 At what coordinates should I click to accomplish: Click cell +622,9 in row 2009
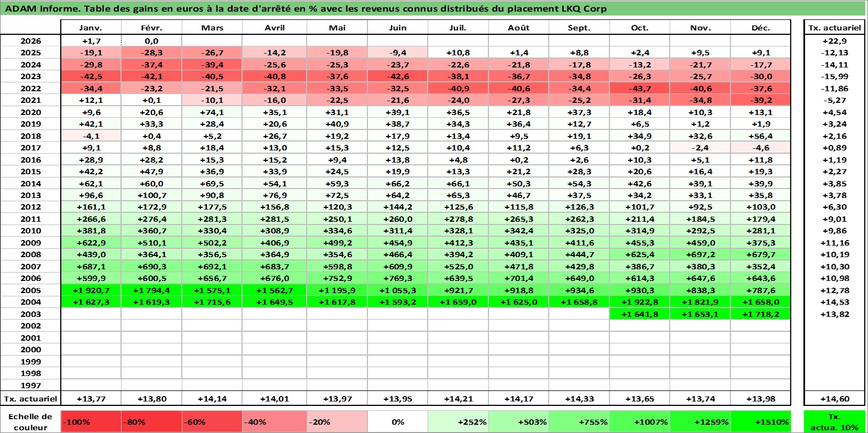[91, 243]
